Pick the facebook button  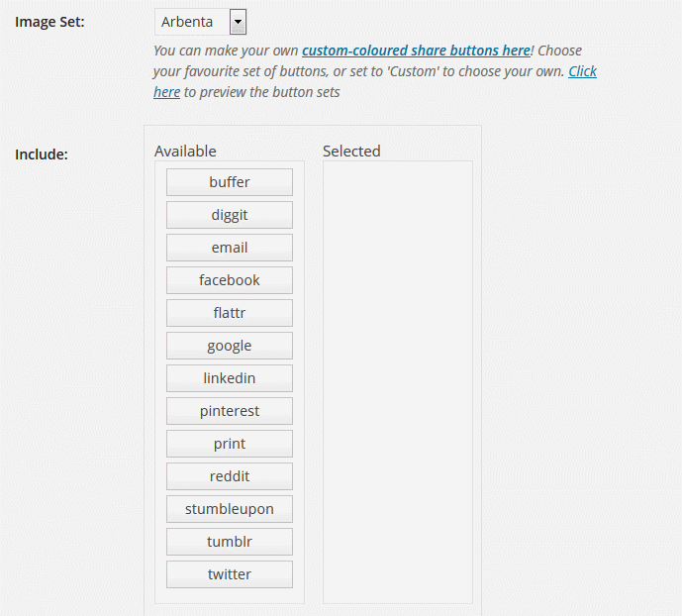click(230, 280)
